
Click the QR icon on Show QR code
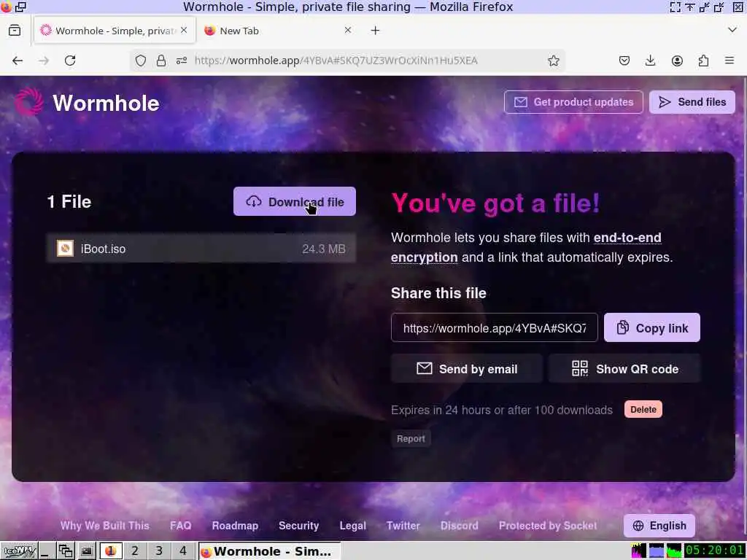tap(580, 368)
